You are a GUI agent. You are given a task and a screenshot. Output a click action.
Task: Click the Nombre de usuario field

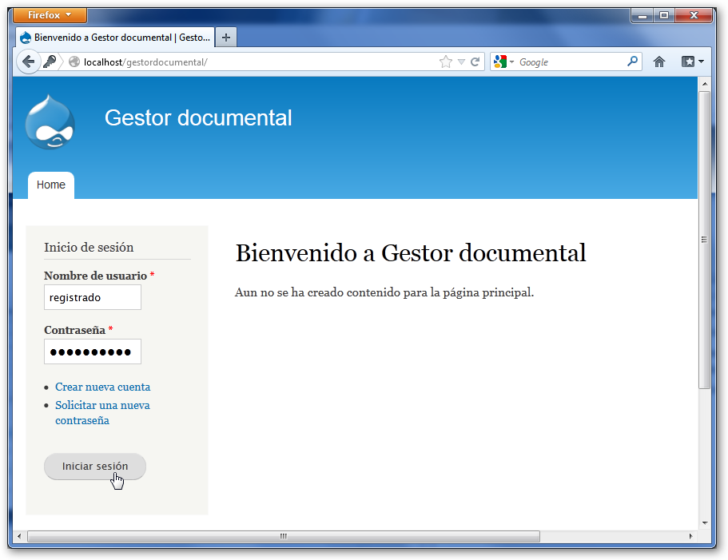(93, 297)
